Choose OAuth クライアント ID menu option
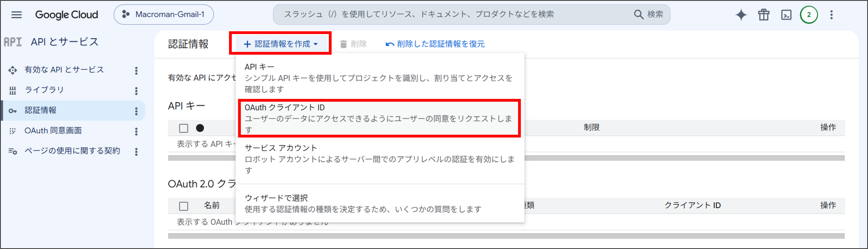The width and height of the screenshot is (868, 249). pyautogui.click(x=379, y=118)
